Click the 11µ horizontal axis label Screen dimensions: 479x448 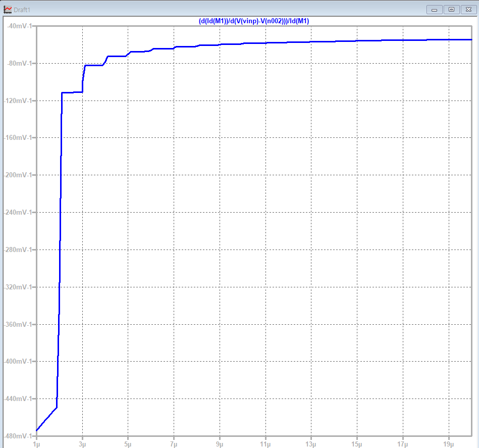coord(265,444)
